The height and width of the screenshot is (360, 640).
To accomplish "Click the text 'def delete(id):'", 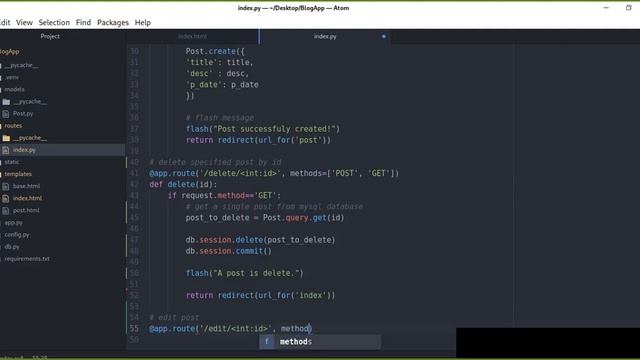I will 183,184.
